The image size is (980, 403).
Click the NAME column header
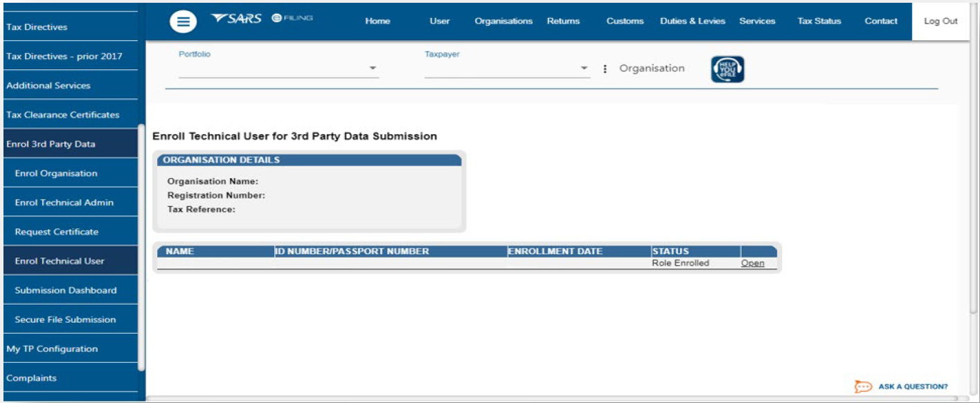[x=180, y=251]
